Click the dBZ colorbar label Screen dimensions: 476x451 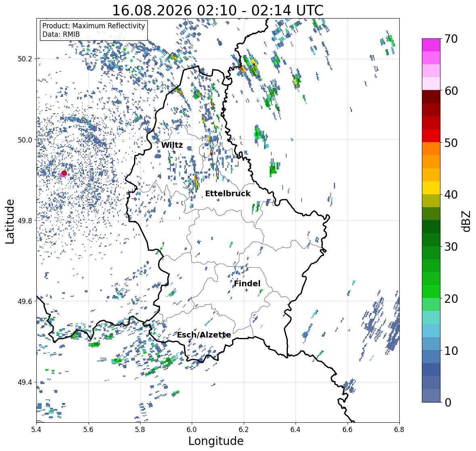pos(466,221)
